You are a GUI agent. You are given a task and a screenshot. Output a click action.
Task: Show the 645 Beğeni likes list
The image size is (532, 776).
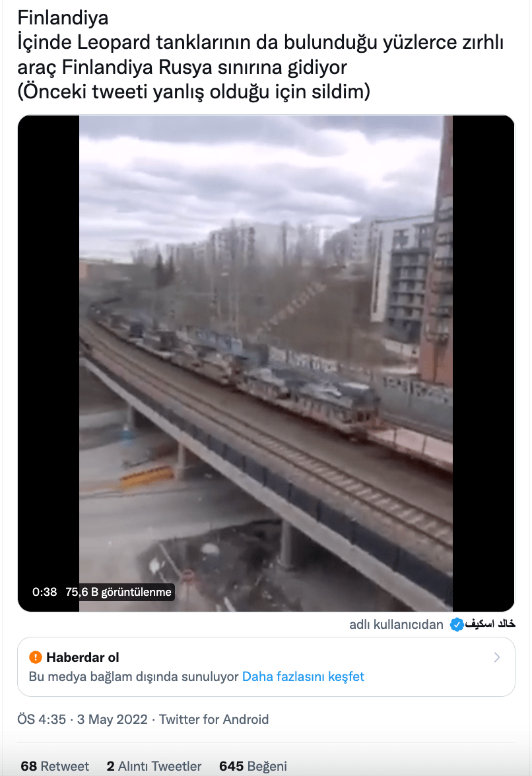pyautogui.click(x=253, y=766)
